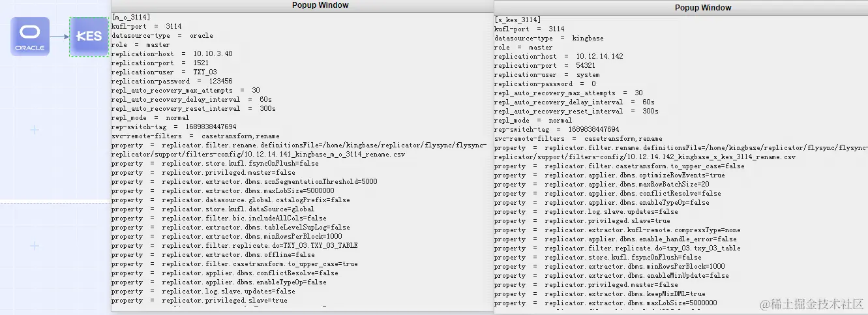Select the ORACLE source node icon
868x315 pixels.
point(30,37)
